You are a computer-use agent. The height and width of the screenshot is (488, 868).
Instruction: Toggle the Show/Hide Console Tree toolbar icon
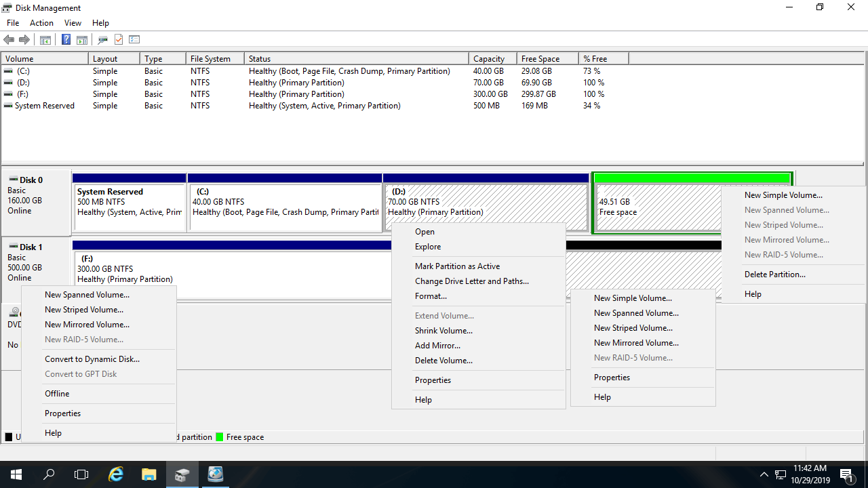[45, 40]
